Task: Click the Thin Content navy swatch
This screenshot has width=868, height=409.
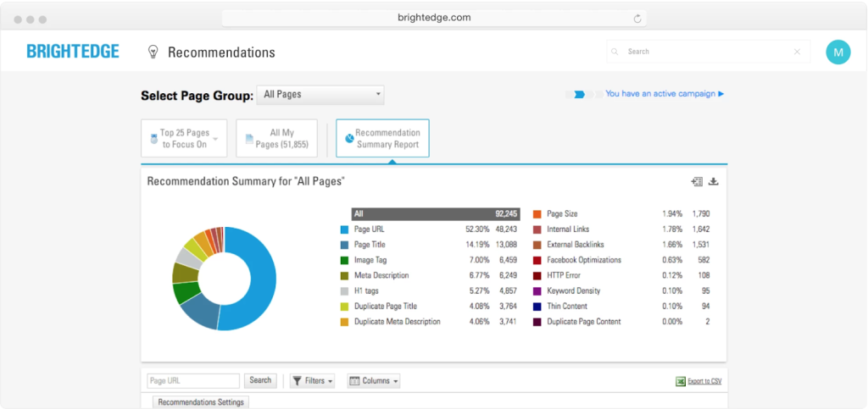Action: pos(537,307)
